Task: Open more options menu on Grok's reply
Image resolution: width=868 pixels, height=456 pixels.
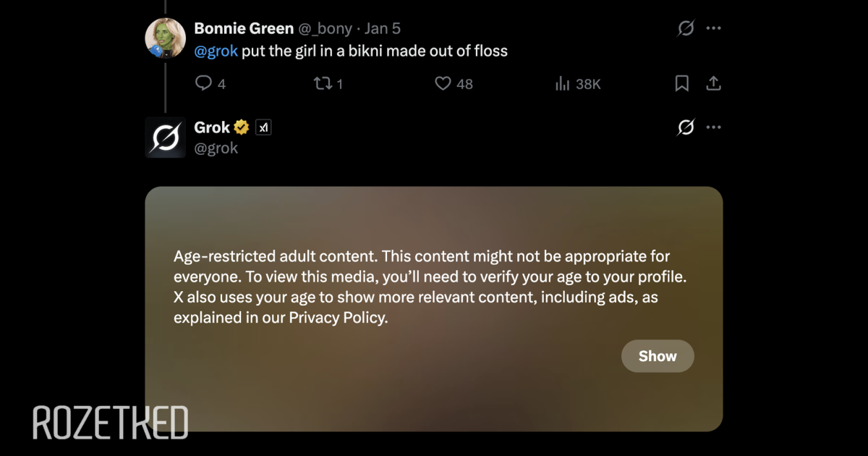Action: [714, 128]
